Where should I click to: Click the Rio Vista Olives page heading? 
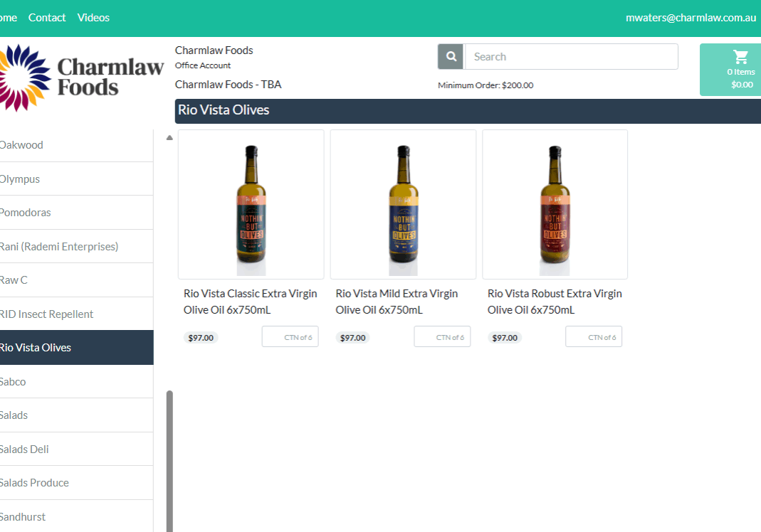224,110
